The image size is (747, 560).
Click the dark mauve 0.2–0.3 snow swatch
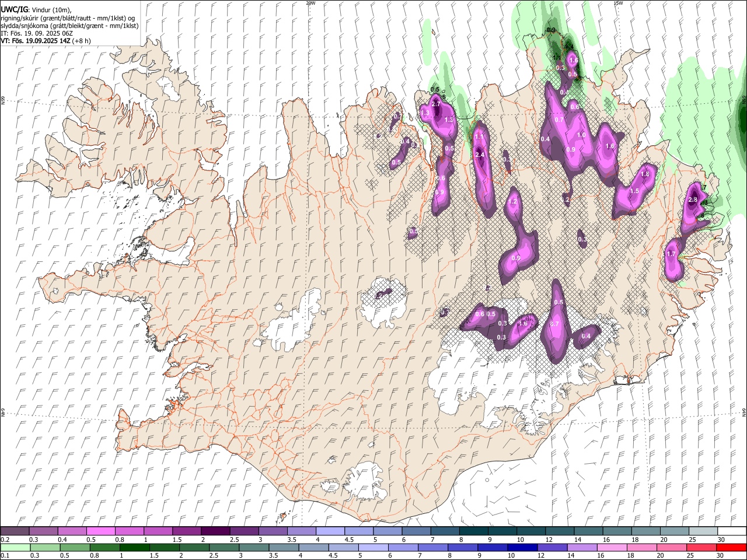[x=15, y=531]
